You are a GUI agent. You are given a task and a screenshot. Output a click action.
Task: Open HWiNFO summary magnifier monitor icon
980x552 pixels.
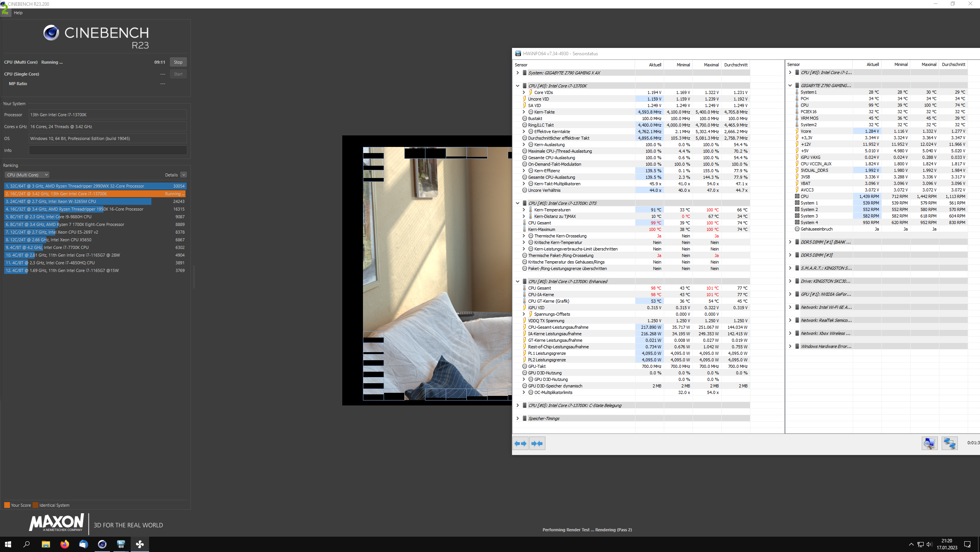click(929, 443)
